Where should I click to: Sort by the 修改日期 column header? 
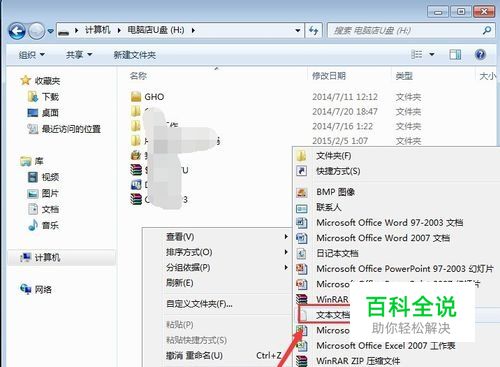click(329, 76)
